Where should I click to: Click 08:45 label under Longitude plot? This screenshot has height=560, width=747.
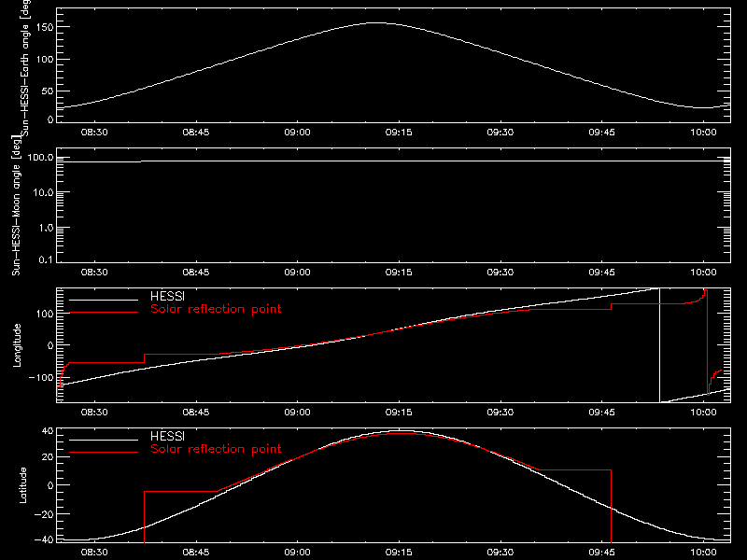click(x=196, y=412)
